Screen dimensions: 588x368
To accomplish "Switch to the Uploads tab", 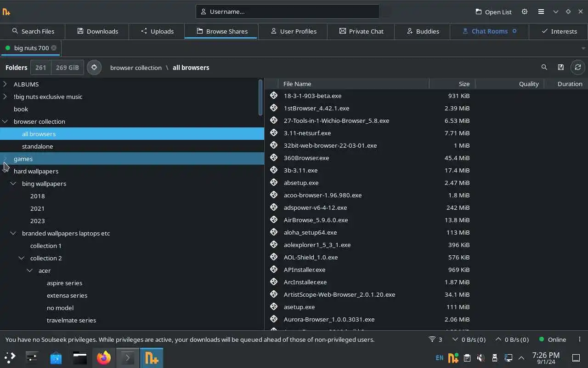I will (157, 31).
